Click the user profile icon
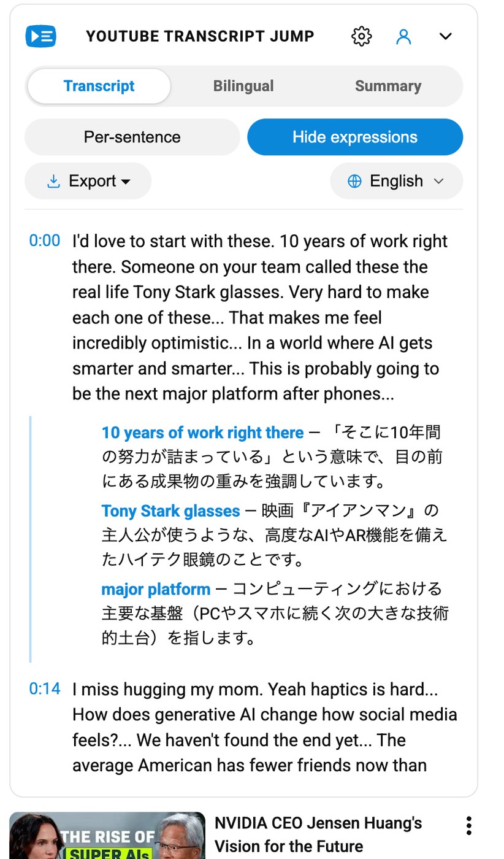This screenshot has width=504, height=859. (x=403, y=36)
